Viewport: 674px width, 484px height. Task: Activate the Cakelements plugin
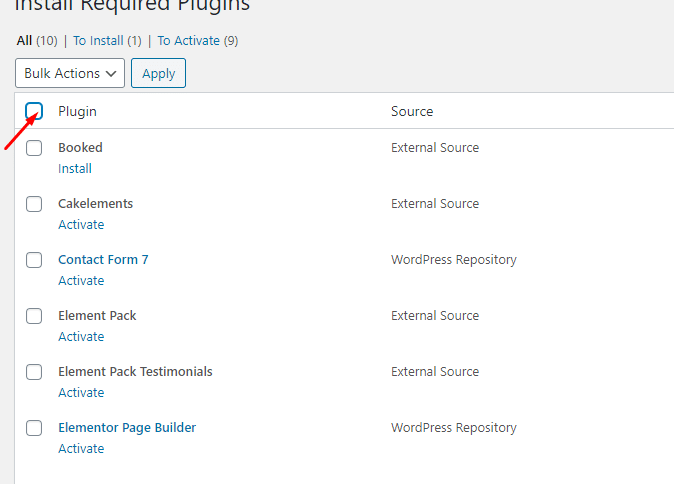[x=81, y=225]
